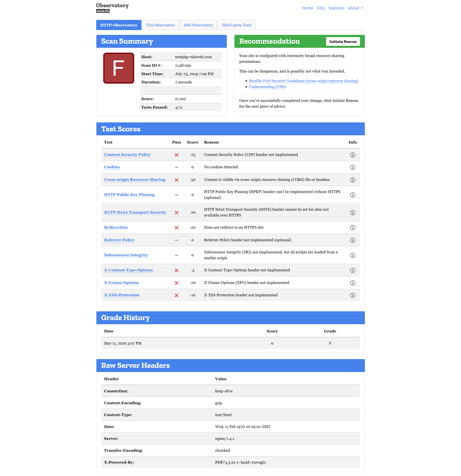The height and width of the screenshot is (476, 461).
Task: Open the Third-party Tests tab
Action: pos(237,25)
